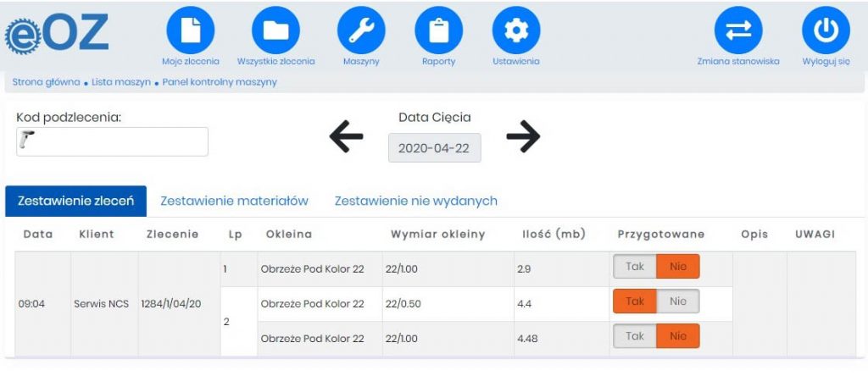
Task: Switch to Zestawienie nie wydanych tab
Action: [x=415, y=202]
